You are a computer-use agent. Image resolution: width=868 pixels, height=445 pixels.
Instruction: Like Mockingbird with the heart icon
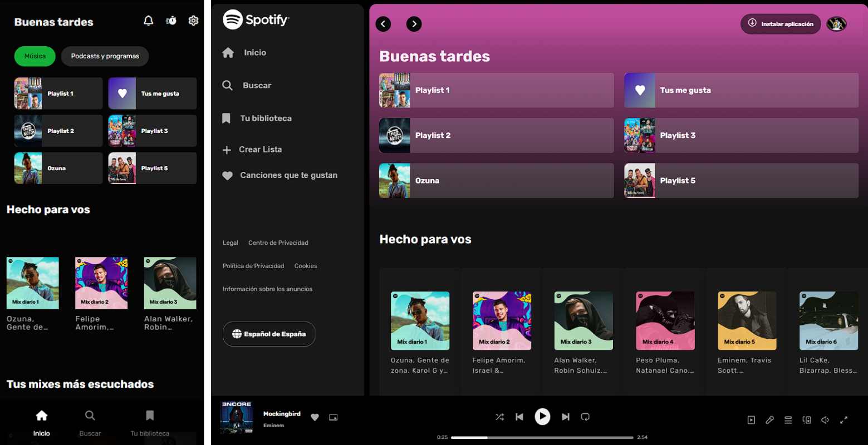[x=315, y=417]
